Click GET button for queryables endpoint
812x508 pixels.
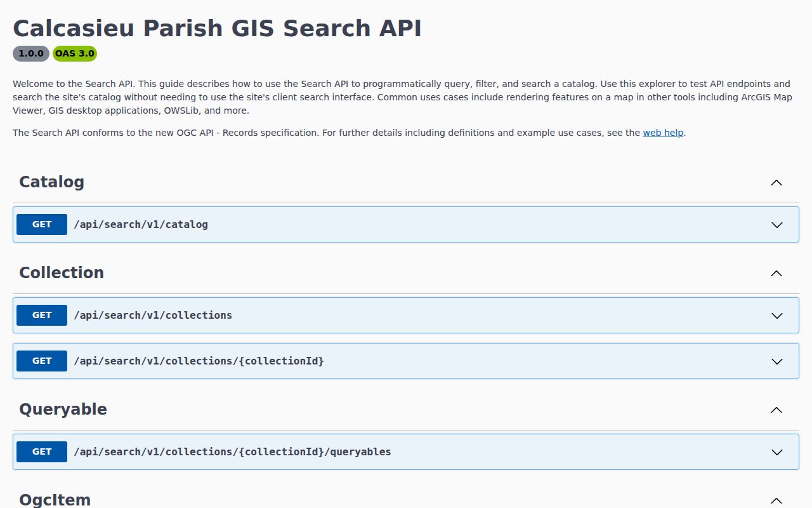pos(42,451)
